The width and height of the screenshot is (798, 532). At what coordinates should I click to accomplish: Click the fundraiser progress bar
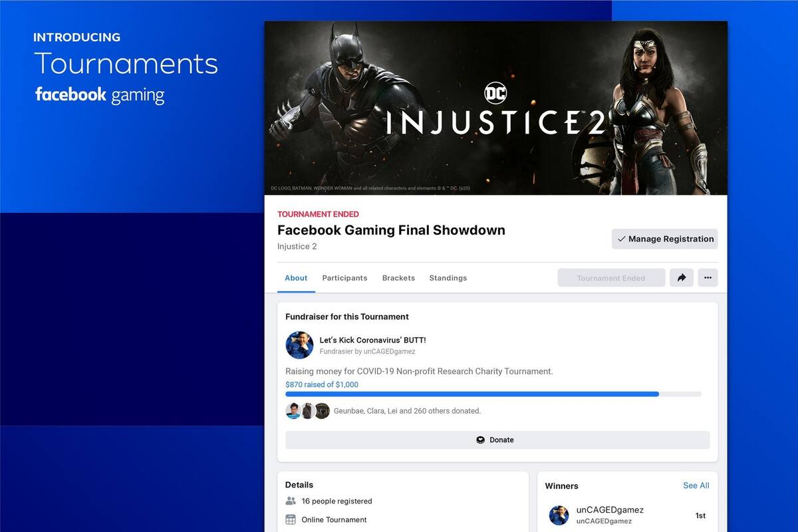tap(493, 394)
